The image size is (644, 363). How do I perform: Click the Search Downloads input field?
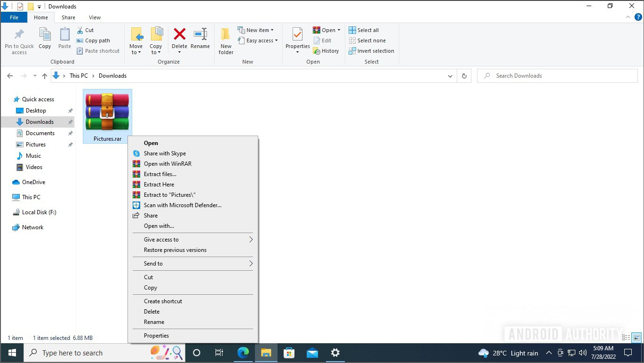click(x=557, y=76)
